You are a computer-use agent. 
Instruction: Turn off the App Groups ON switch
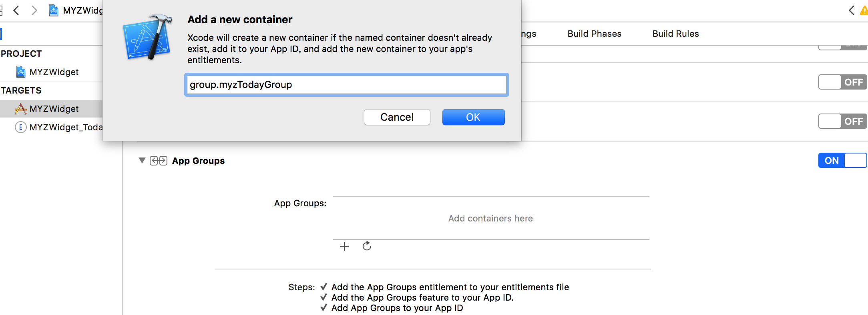tap(842, 161)
